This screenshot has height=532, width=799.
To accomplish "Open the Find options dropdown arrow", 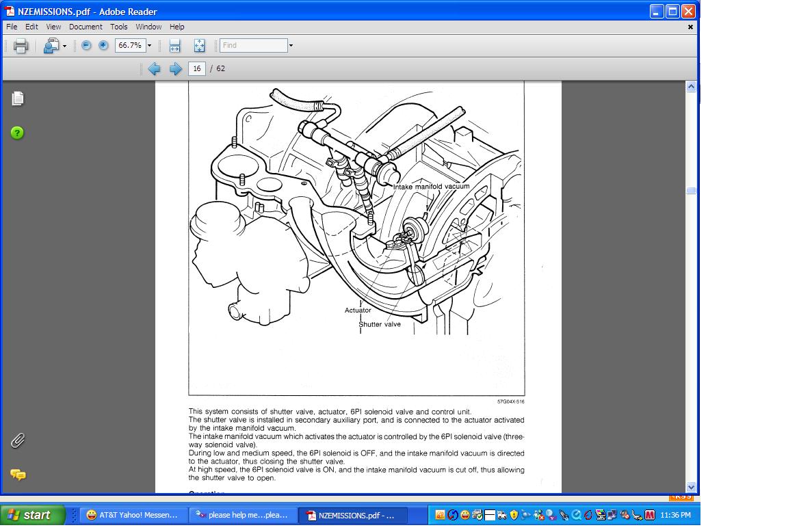I will tap(291, 46).
